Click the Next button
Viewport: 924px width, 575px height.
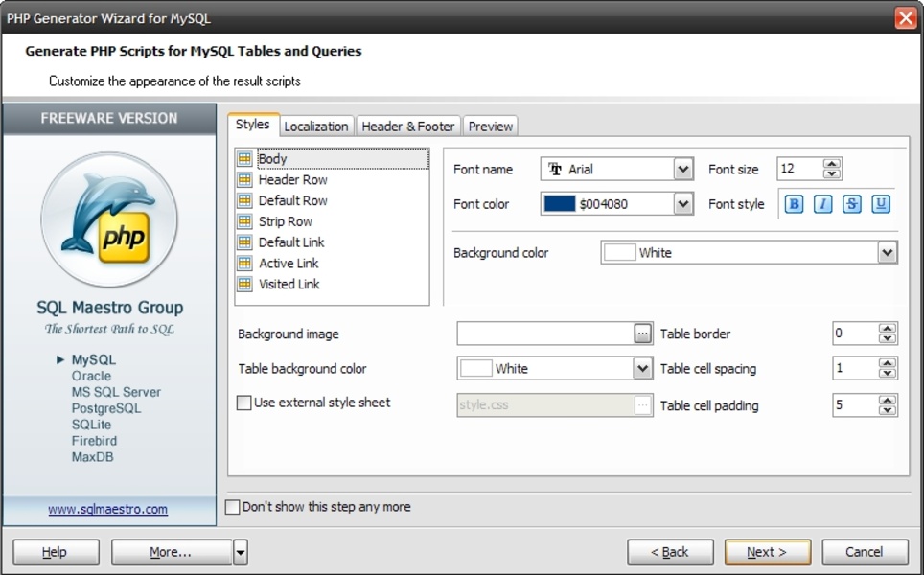(767, 552)
